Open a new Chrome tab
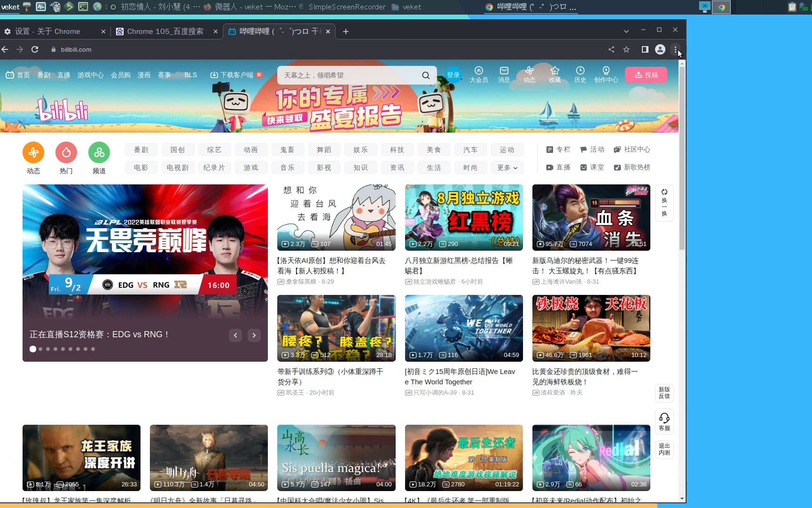This screenshot has height=508, width=812. (346, 31)
